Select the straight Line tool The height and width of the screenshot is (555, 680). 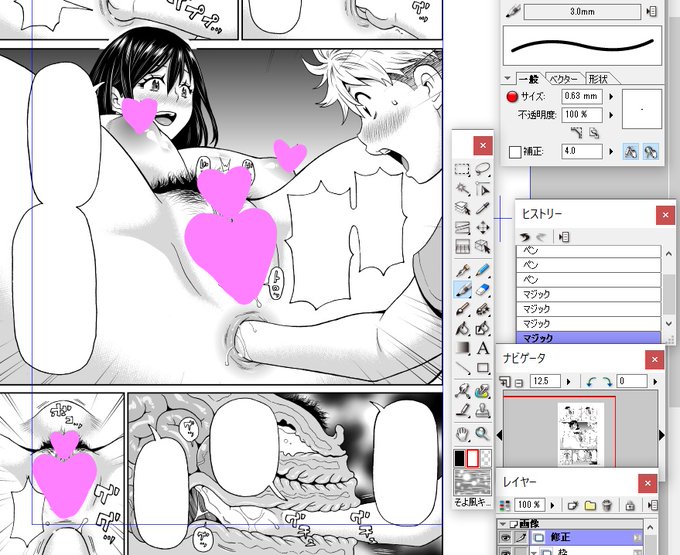pyautogui.click(x=462, y=368)
